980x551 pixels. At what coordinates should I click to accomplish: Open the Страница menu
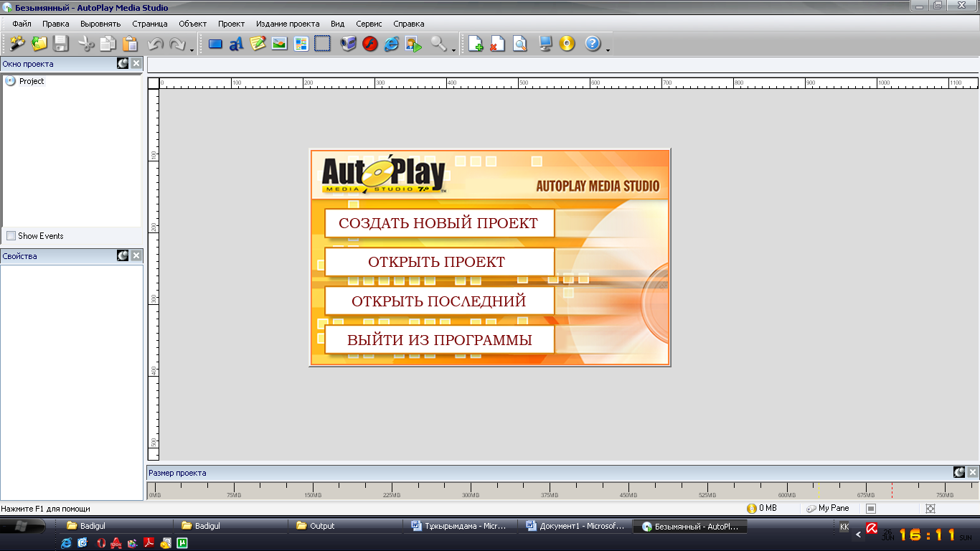pos(149,24)
